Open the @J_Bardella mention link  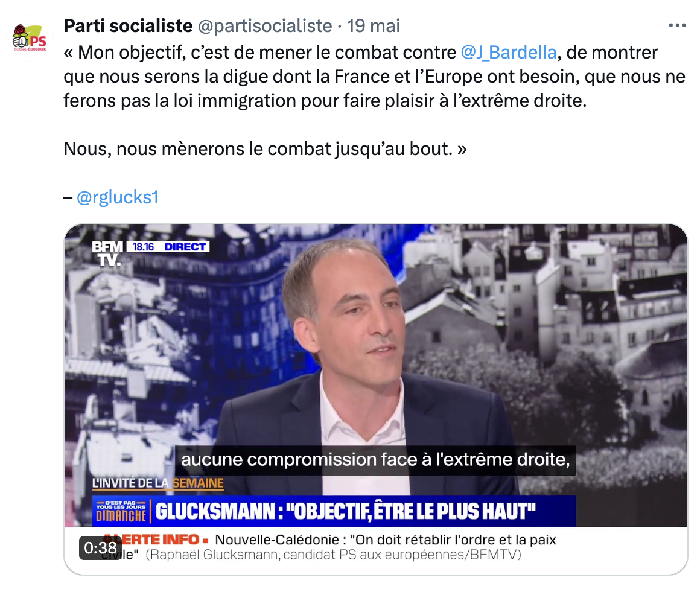[509, 53]
